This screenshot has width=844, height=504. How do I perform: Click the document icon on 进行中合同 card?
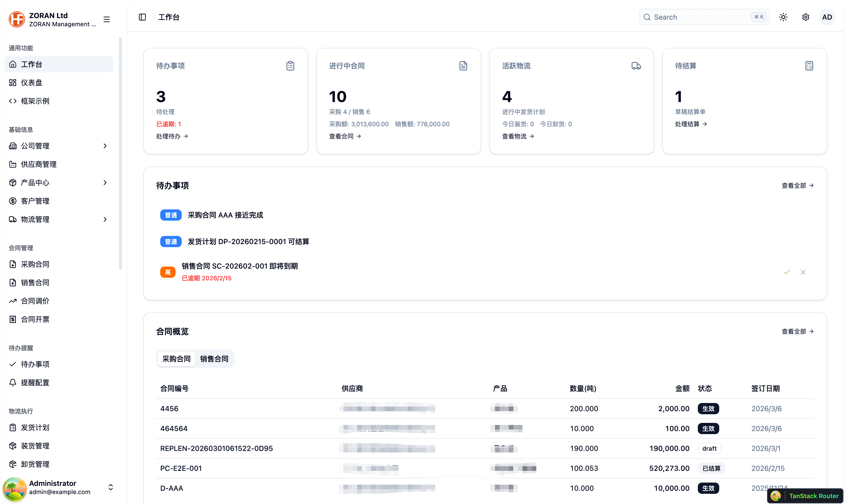tap(463, 66)
